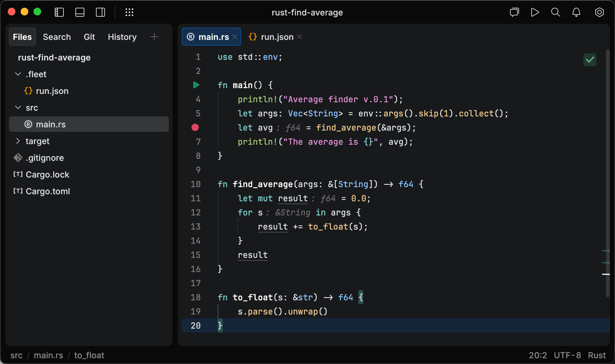Image resolution: width=615 pixels, height=364 pixels.
Task: Collapse the src folder
Action: [x=18, y=107]
